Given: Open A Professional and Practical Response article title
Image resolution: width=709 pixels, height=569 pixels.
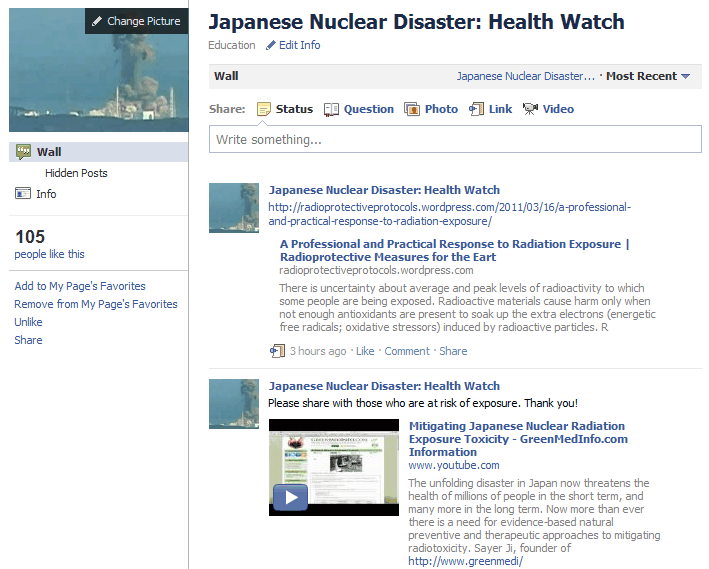Looking at the screenshot, I should 454,251.
